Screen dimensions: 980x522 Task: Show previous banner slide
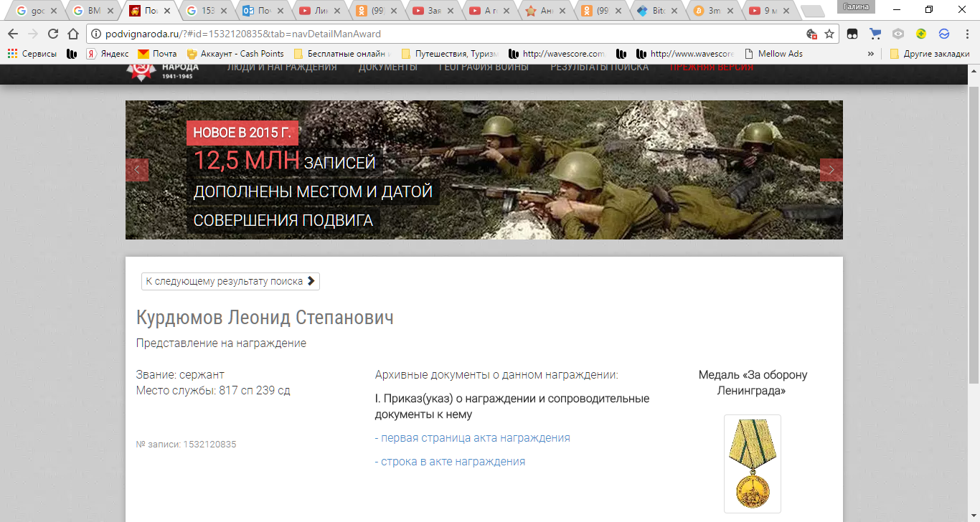[137, 170]
